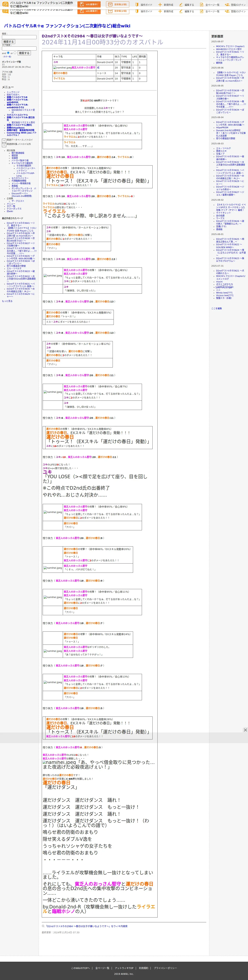Focus the 検索 keyword input field
This screenshot has width=248, height=980.
pos(19,37)
